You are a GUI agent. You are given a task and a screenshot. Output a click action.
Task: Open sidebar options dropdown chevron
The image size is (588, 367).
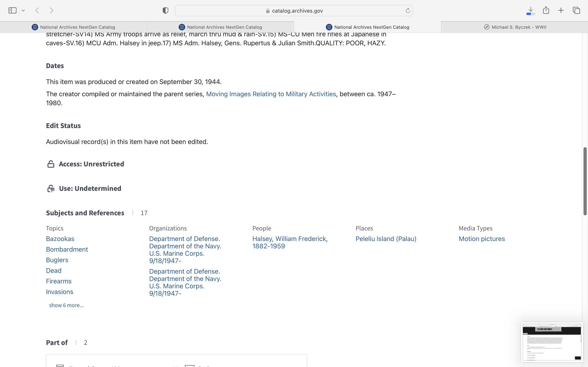(x=23, y=10)
